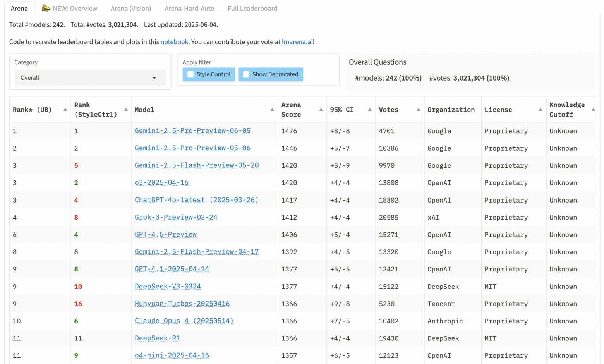
Task: Click the Apply filter label
Action: pyautogui.click(x=197, y=62)
